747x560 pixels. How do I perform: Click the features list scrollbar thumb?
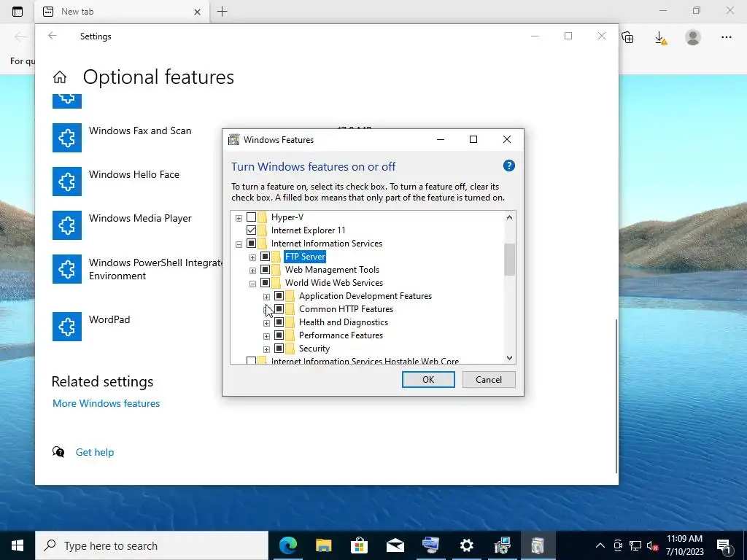point(509,260)
